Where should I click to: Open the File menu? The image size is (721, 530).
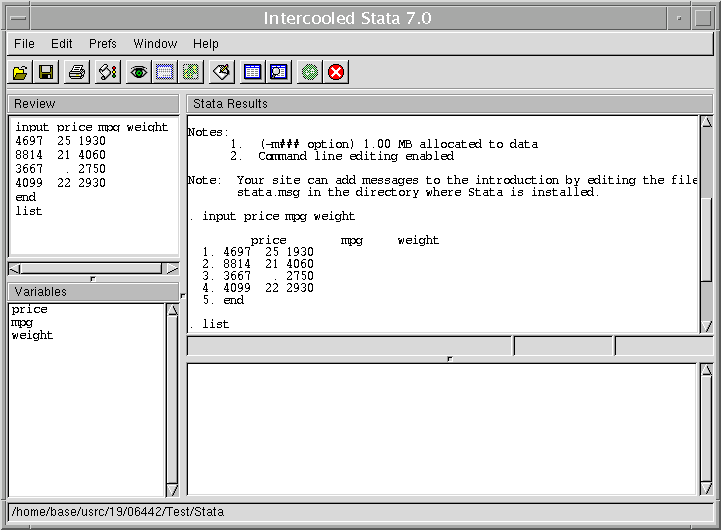pos(24,44)
